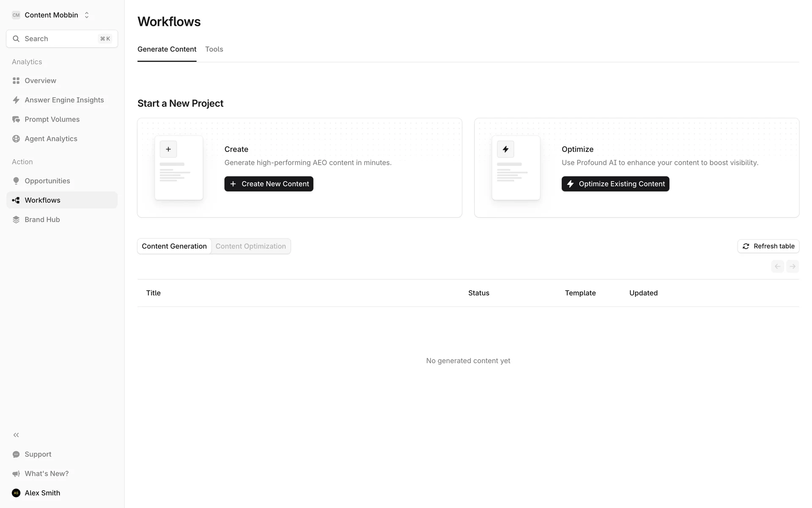Click the Support chat bubble icon
This screenshot has height=508, width=812.
[x=16, y=454]
